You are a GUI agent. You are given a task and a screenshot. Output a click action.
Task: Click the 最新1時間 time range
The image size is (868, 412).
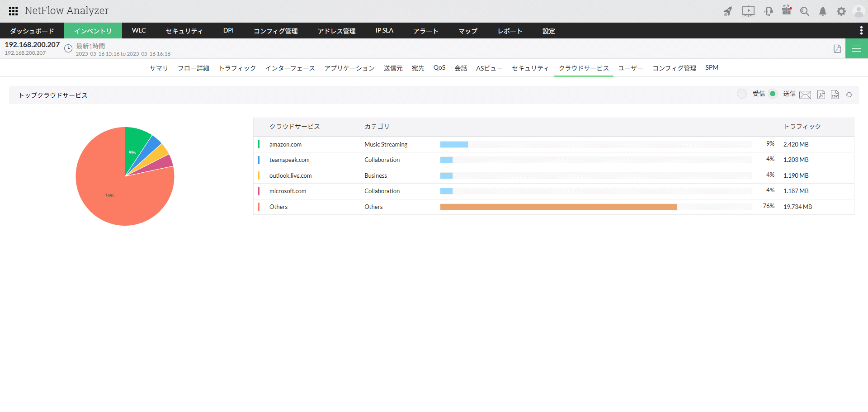coord(90,46)
